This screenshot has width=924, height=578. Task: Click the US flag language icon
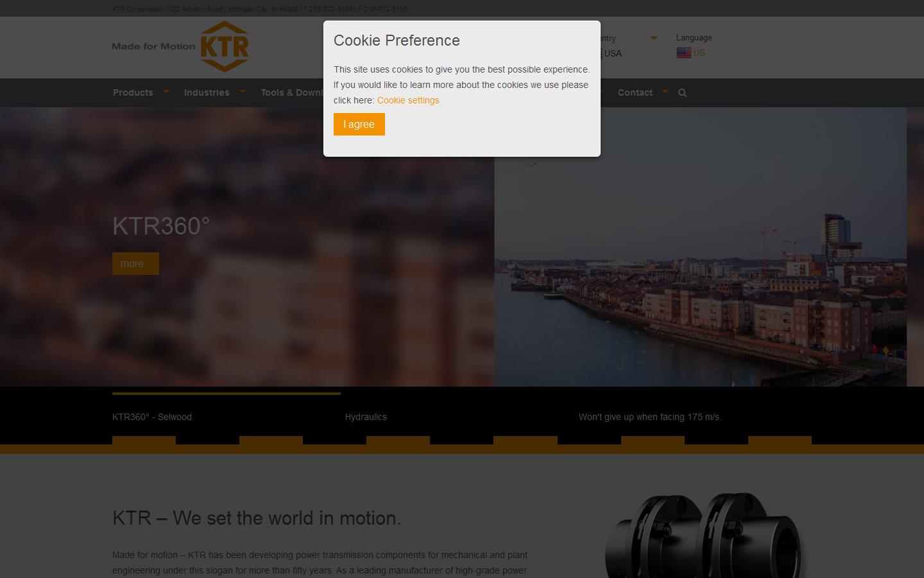683,53
